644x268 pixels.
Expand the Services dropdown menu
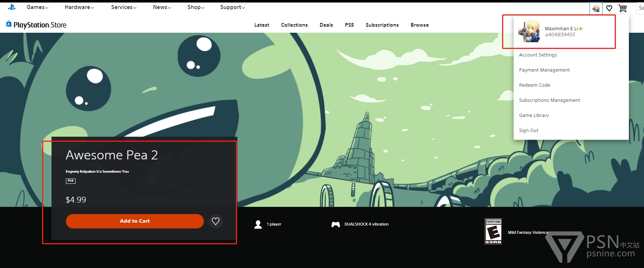tap(124, 7)
